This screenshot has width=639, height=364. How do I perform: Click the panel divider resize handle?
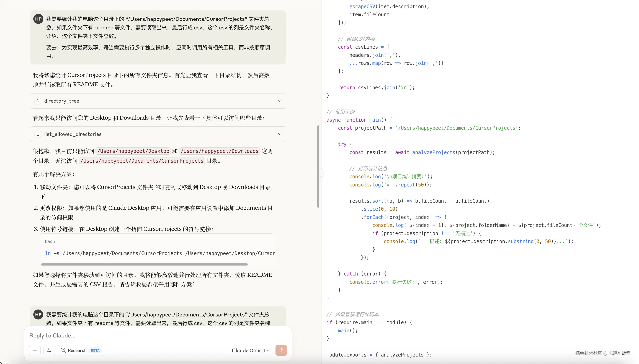(321, 173)
